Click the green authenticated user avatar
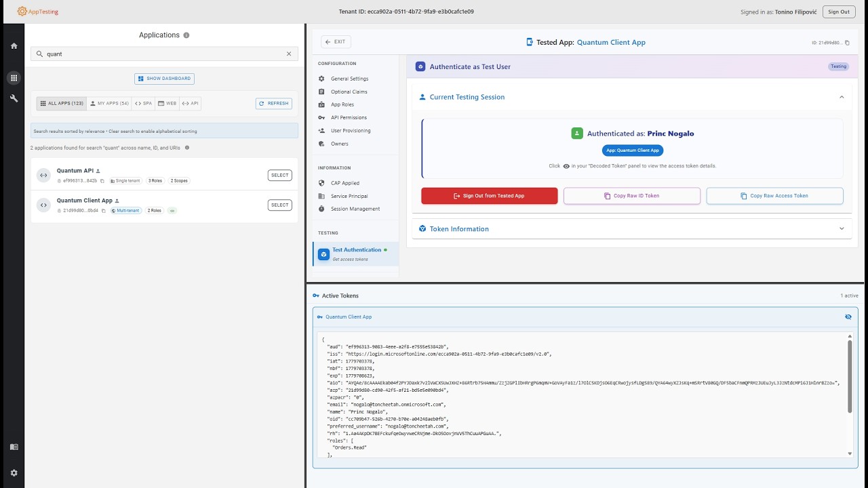This screenshot has height=488, width=868. coord(577,134)
